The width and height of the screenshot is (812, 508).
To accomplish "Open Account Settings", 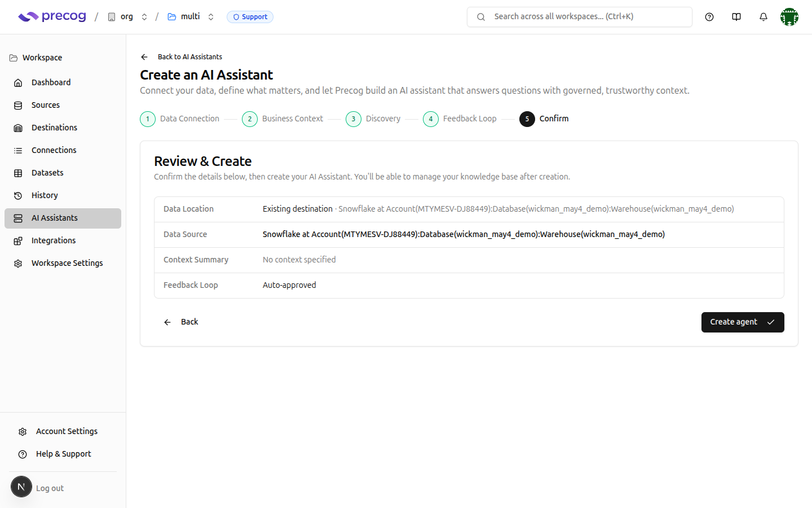I will click(x=63, y=431).
